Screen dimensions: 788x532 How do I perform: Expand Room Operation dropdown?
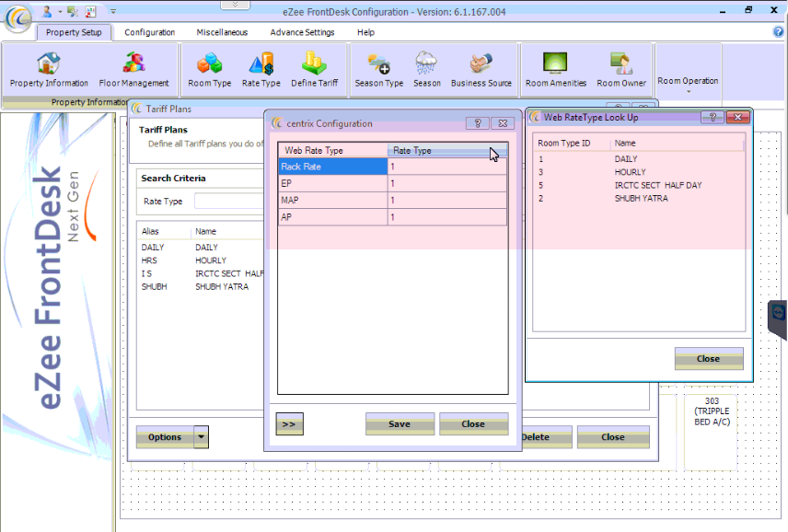coord(688,84)
